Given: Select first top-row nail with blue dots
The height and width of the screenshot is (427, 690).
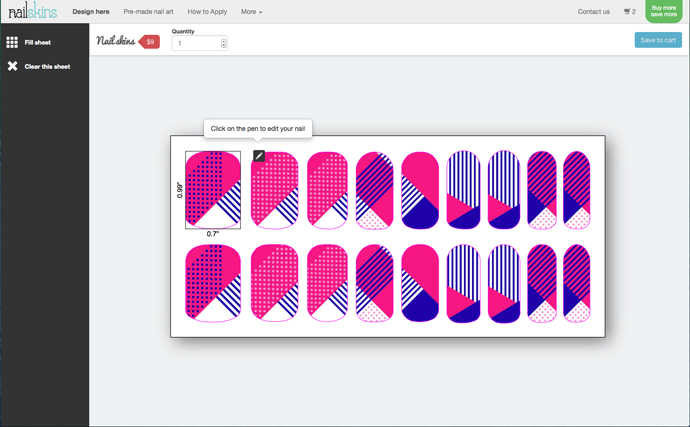Looking at the screenshot, I should [213, 190].
